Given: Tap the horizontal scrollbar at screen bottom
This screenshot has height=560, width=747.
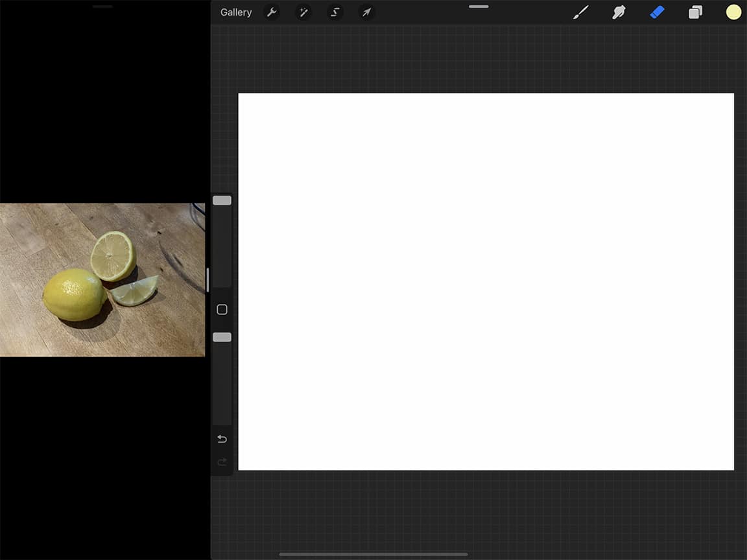Looking at the screenshot, I should coord(373,554).
